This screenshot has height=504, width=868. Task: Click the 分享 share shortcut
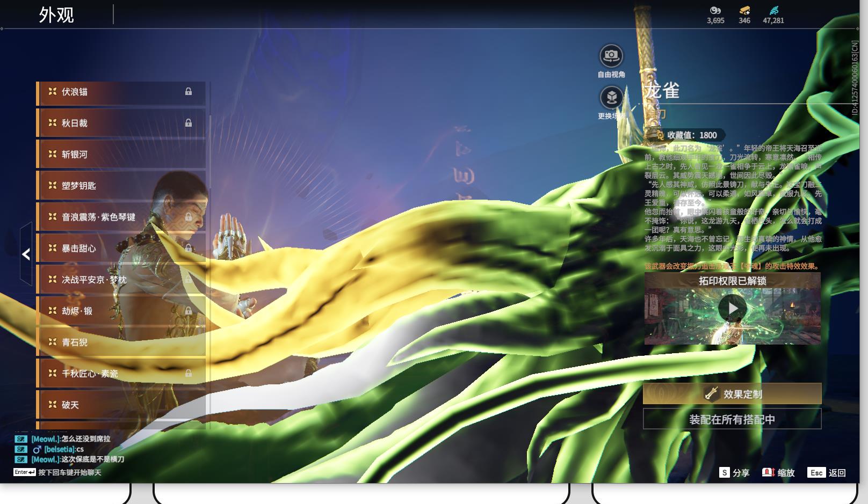tap(735, 473)
